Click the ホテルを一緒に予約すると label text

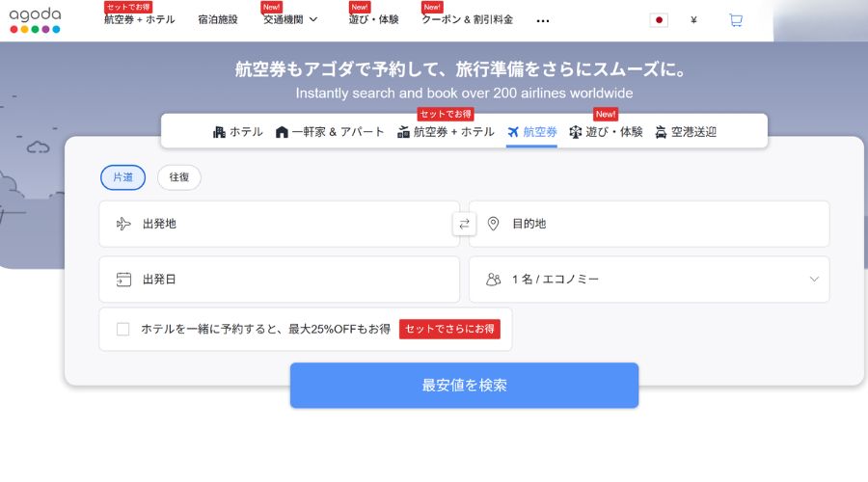coord(211,330)
